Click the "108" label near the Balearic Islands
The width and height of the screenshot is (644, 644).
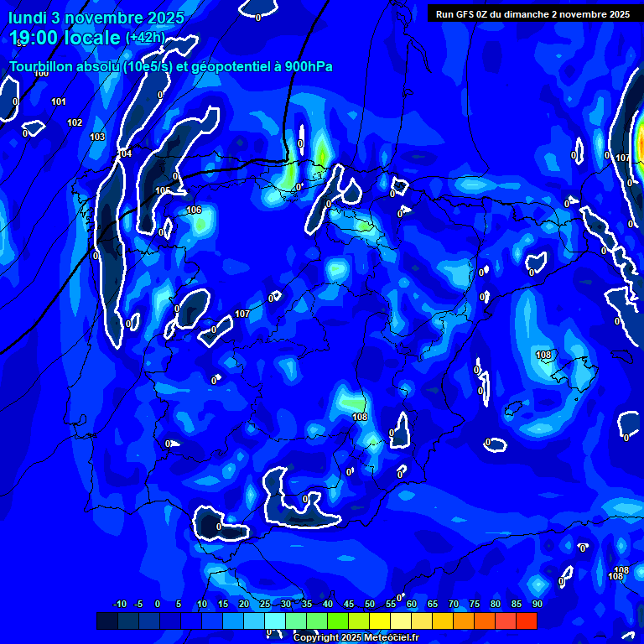coord(543,356)
